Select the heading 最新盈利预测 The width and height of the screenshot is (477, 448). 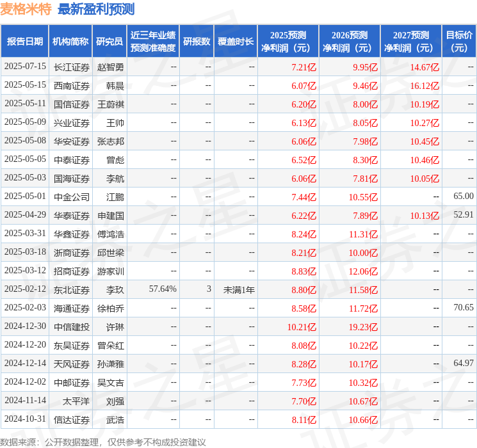pyautogui.click(x=96, y=9)
